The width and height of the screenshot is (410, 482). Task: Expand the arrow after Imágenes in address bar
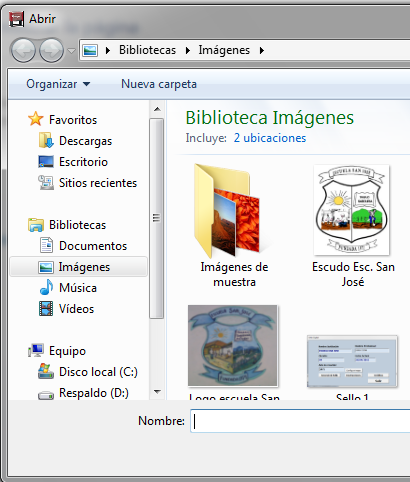click(262, 50)
